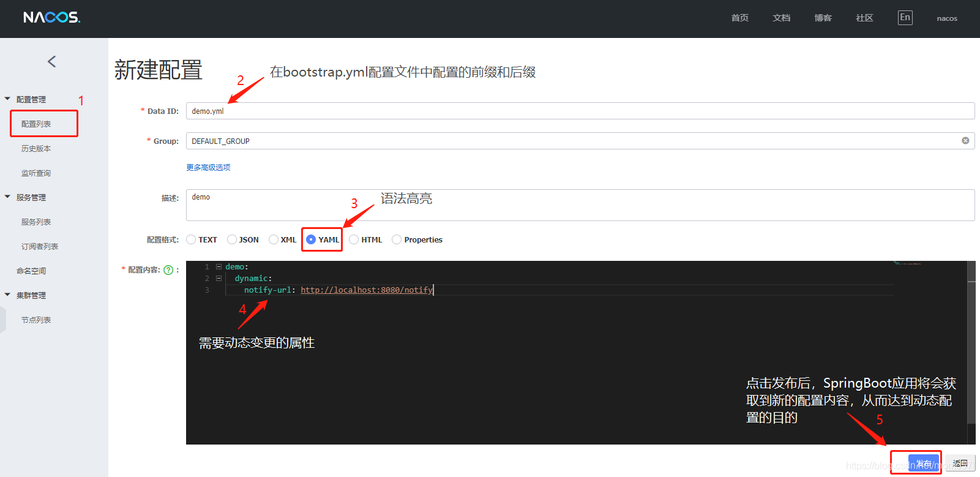This screenshot has width=980, height=477.
Task: Focus the 描述 description text area
Action: [x=580, y=205]
